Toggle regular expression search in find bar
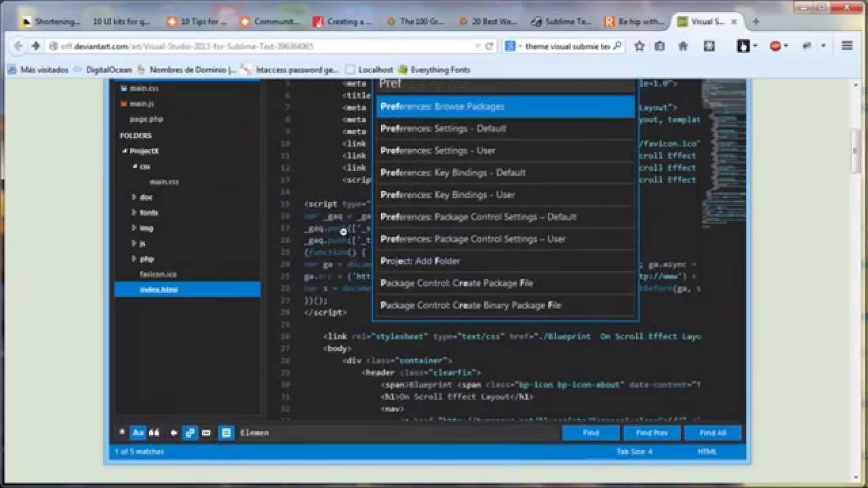 (x=122, y=432)
